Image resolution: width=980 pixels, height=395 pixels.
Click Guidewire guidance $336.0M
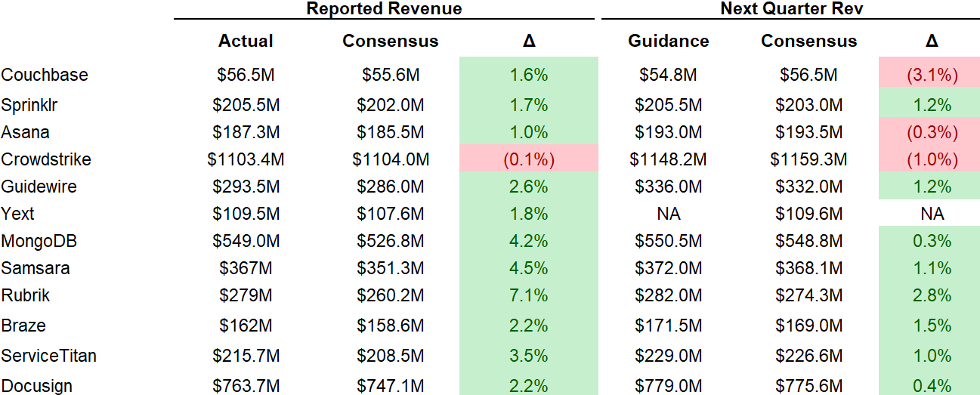pyautogui.click(x=668, y=187)
